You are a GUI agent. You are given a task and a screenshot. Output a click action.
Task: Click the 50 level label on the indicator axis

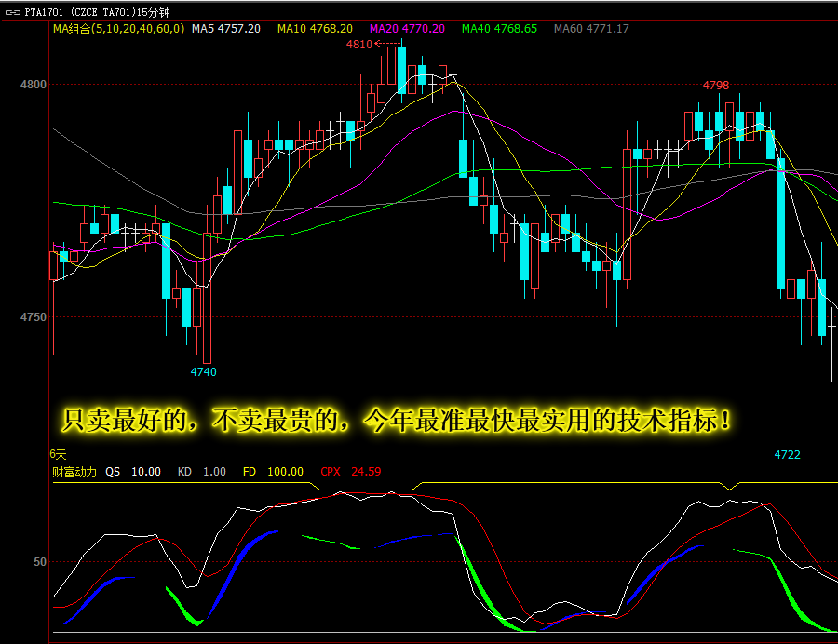tap(40, 562)
